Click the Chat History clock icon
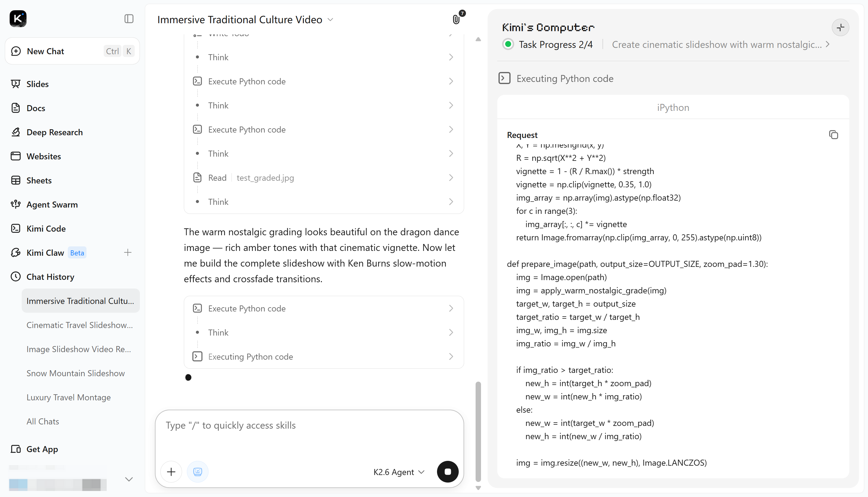This screenshot has width=868, height=497. tap(16, 277)
